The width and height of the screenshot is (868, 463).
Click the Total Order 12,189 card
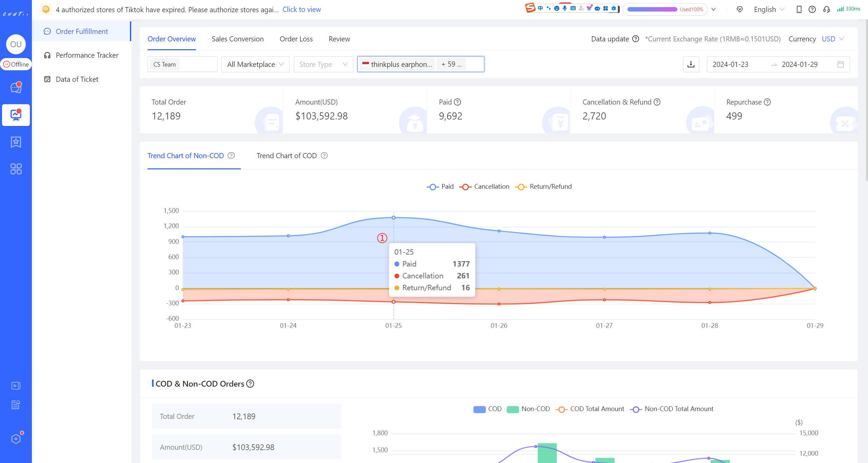point(211,110)
